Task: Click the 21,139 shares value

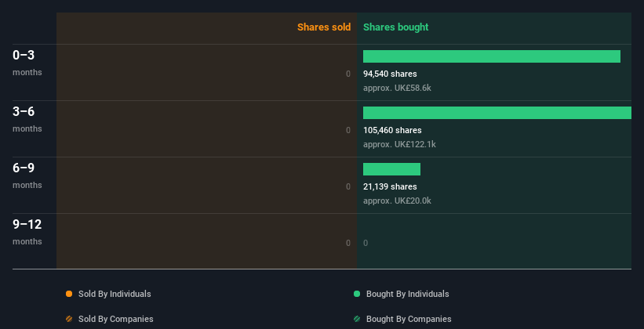Action: (x=390, y=186)
